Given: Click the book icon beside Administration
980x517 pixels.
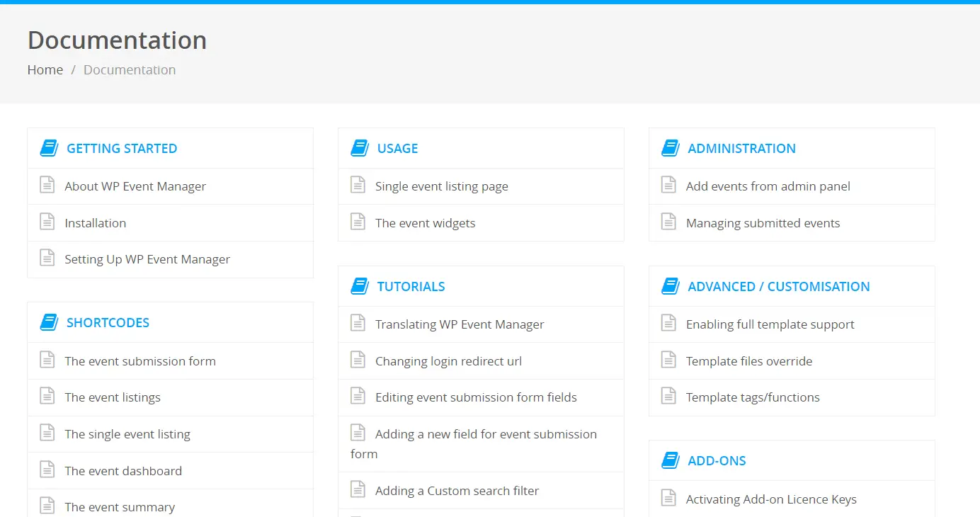Looking at the screenshot, I should pos(671,148).
